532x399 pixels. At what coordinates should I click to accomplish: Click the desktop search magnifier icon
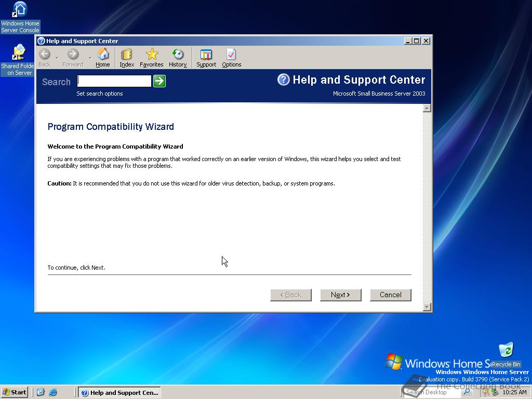tap(467, 392)
